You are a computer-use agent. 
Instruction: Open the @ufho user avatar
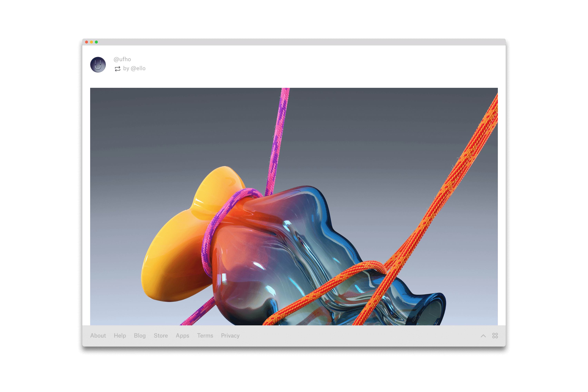[98, 65]
